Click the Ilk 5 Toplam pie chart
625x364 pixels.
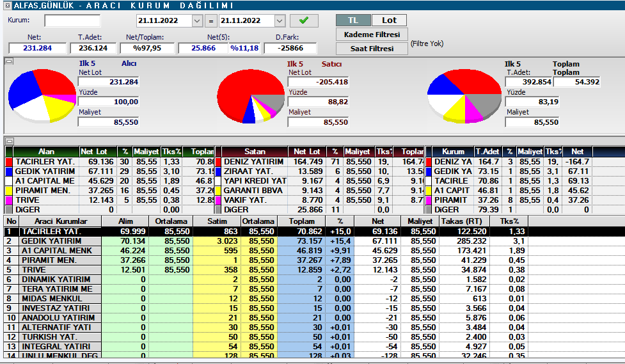tap(464, 96)
